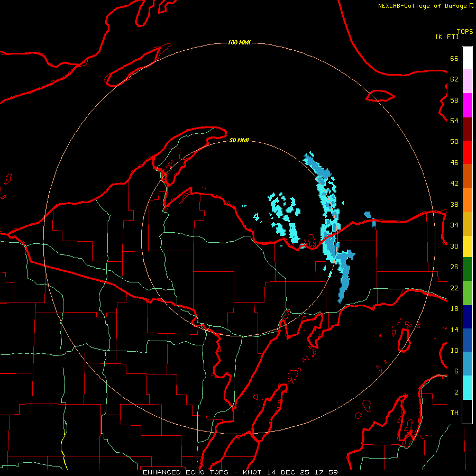Click the "TOPS" legend title
This screenshot has width=476, height=476.
click(x=465, y=32)
